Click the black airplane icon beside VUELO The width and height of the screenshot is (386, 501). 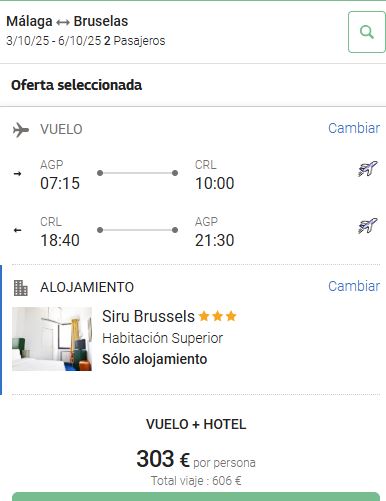pyautogui.click(x=21, y=130)
